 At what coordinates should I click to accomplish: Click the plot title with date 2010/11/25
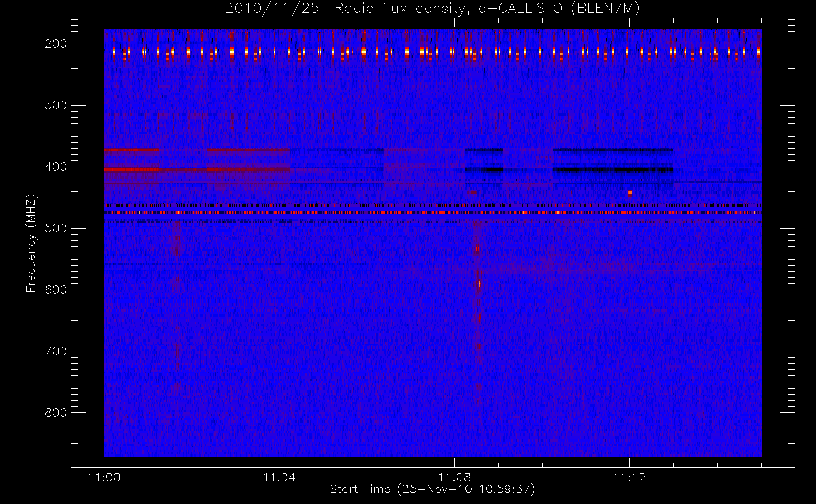click(x=433, y=9)
